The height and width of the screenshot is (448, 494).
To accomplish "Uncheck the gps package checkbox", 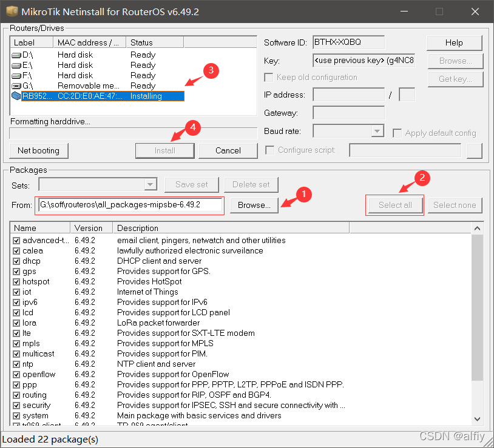I will tap(16, 272).
